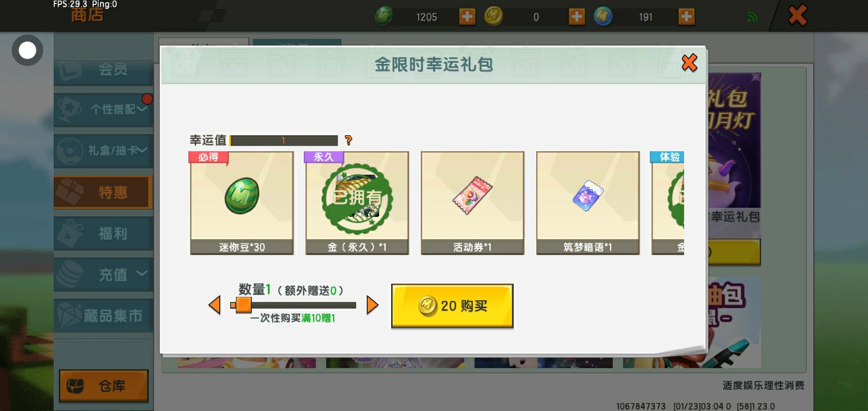Screen dimensions: 868x411
Task: Tap the 金（永久）*1 owned item
Action: (x=357, y=203)
